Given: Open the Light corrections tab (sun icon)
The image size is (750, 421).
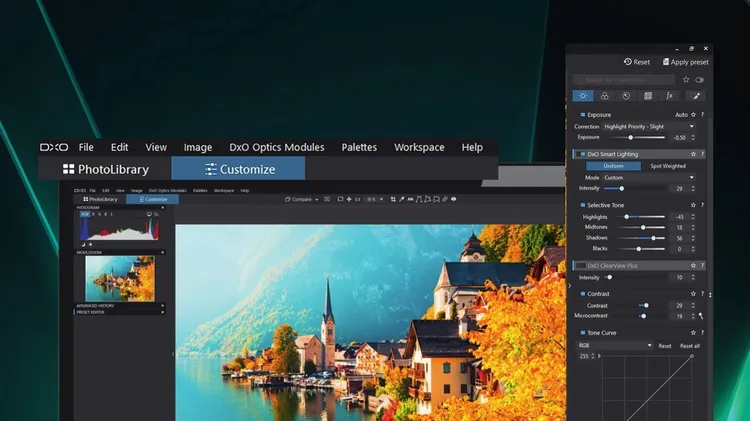Looking at the screenshot, I should [582, 96].
